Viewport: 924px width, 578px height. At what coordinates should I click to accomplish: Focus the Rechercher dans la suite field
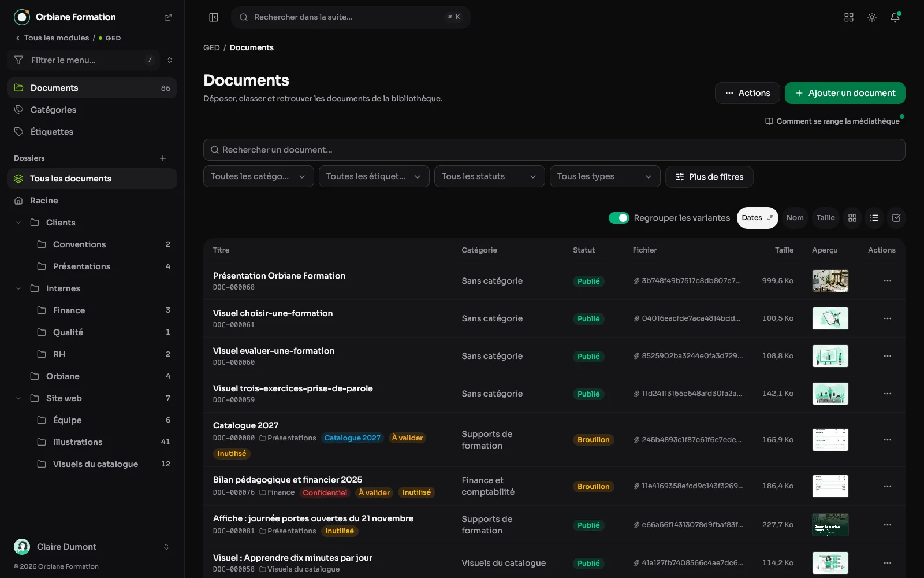click(x=351, y=17)
